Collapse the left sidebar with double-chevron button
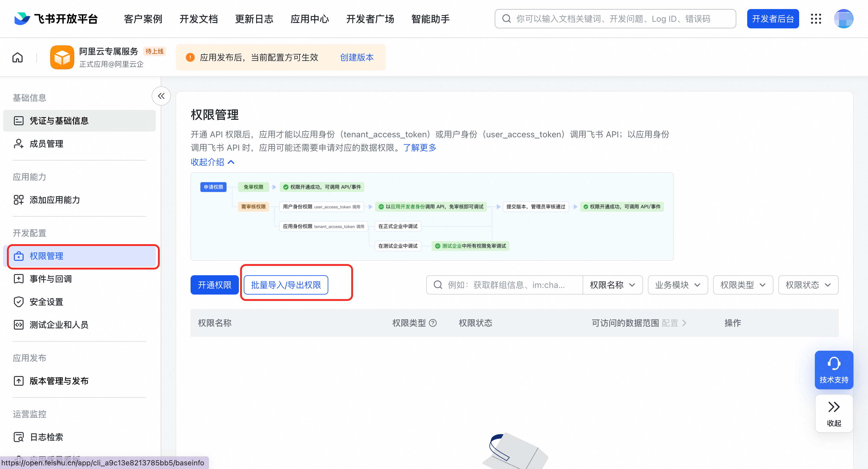 pos(161,96)
